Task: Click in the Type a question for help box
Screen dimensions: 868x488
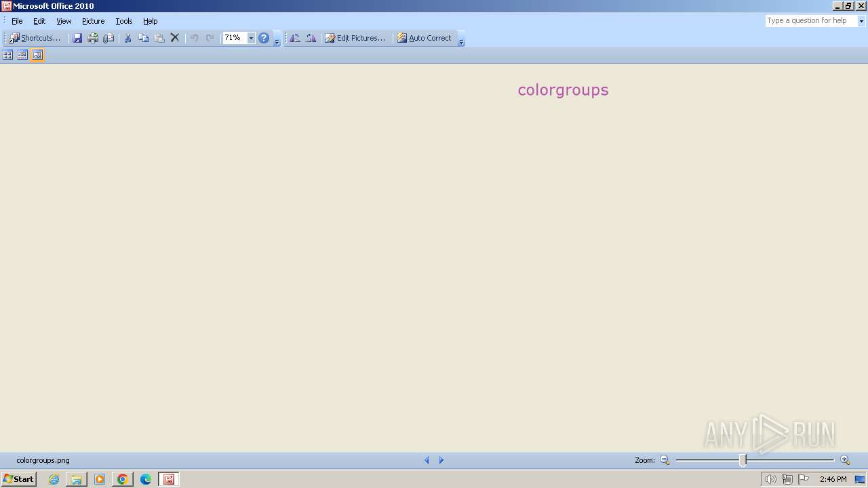Action: (x=811, y=21)
